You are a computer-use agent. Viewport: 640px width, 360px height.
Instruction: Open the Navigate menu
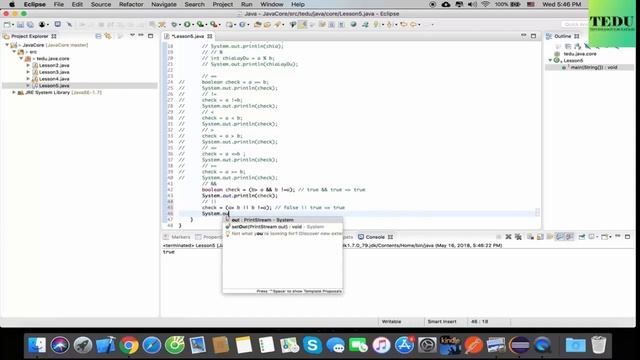pos(164,4)
